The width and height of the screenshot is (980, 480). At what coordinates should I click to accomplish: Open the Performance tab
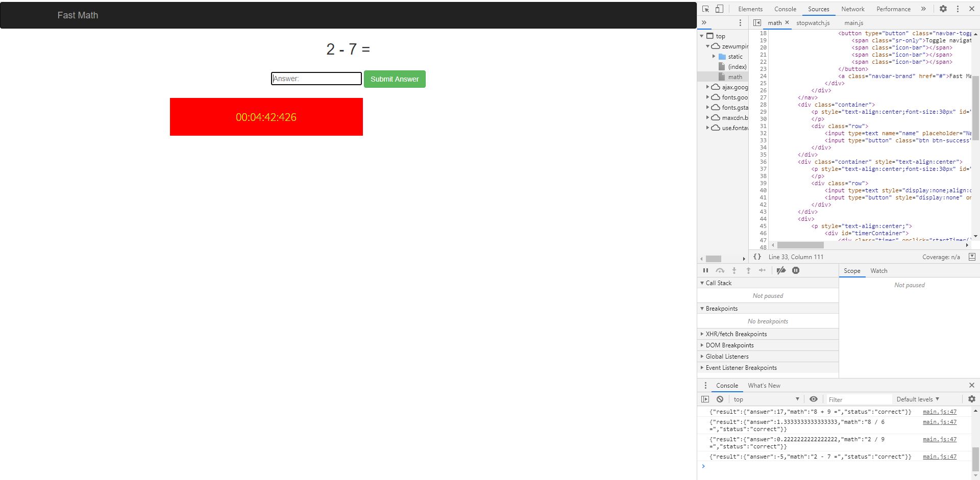893,9
